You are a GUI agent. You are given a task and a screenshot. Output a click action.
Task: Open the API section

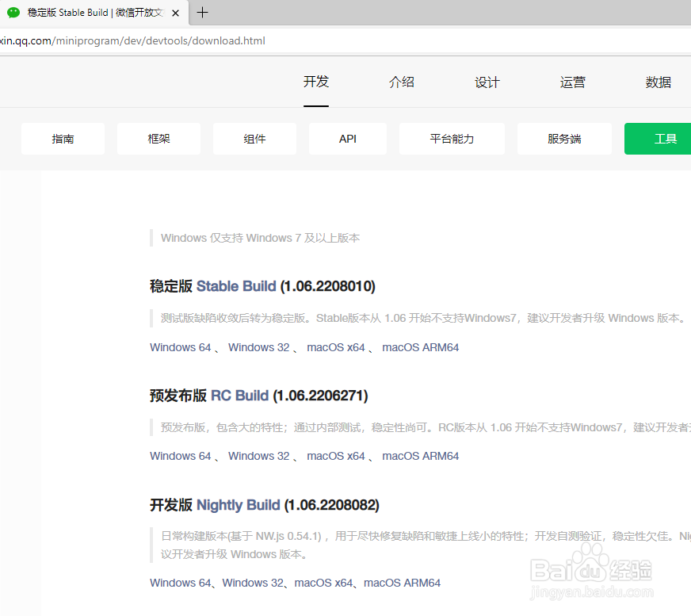348,139
